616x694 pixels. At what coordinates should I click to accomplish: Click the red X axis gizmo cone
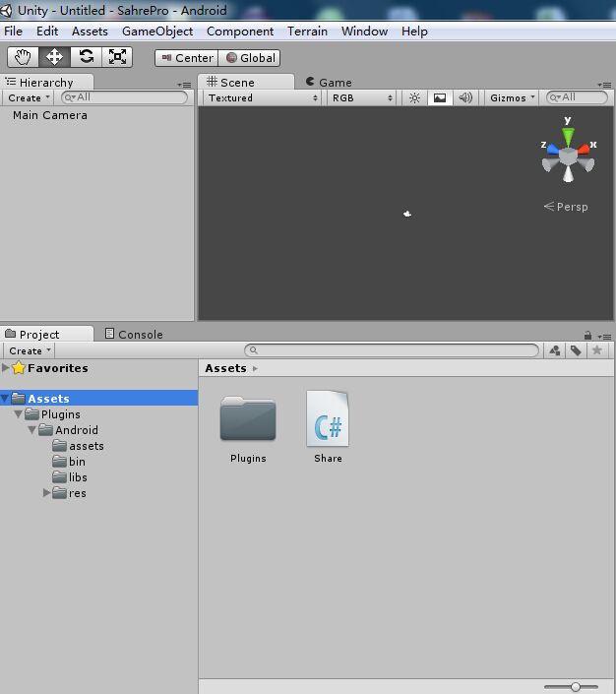(x=584, y=149)
